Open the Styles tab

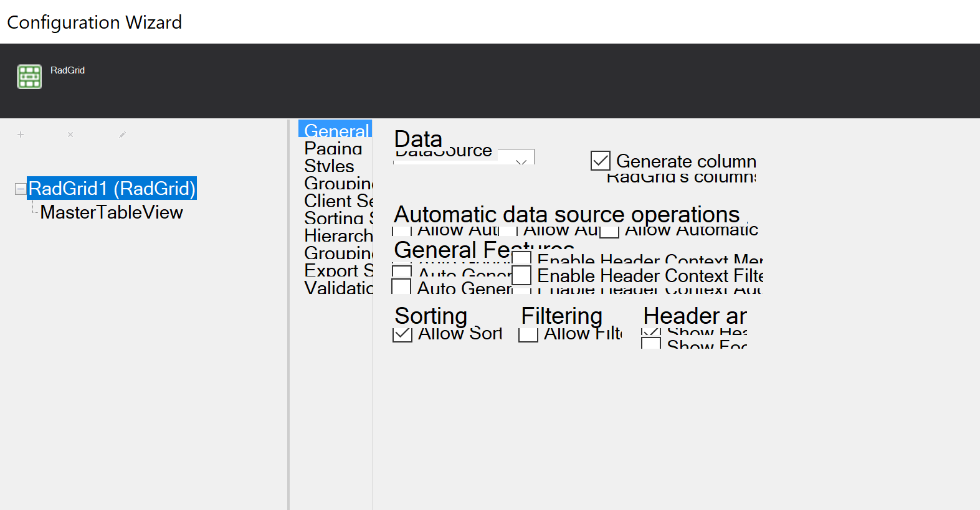pyautogui.click(x=330, y=166)
